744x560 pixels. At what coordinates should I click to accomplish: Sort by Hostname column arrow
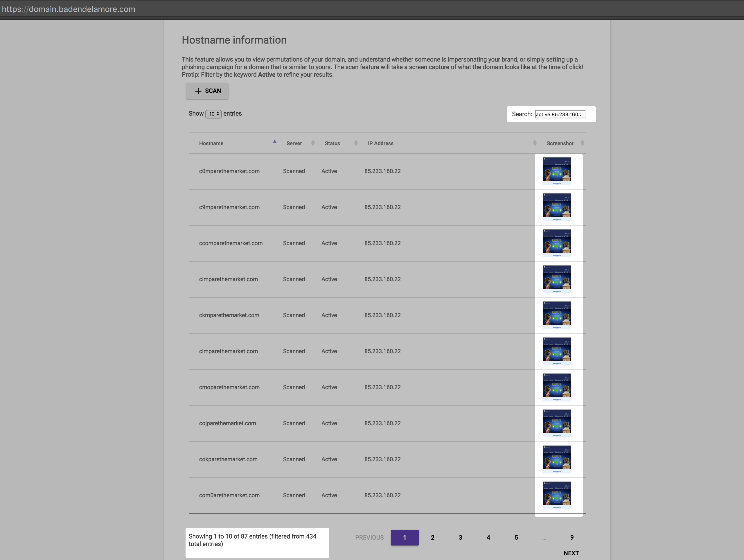click(274, 142)
